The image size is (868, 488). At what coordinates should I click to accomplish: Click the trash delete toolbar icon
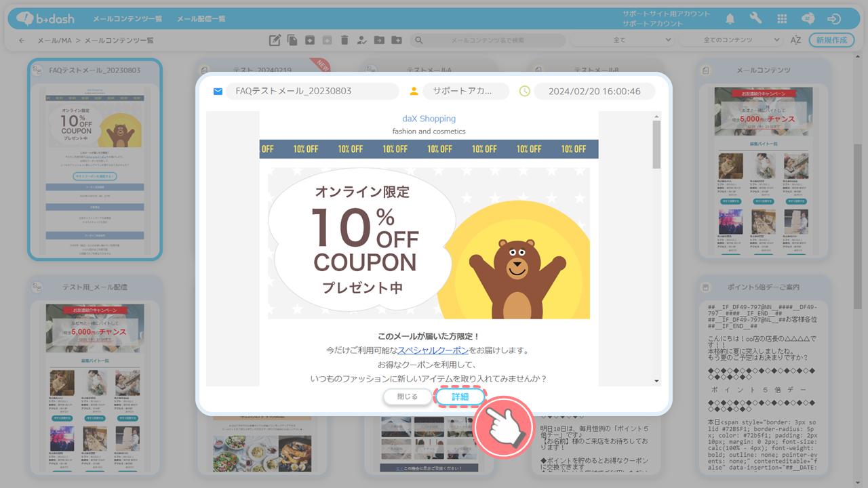tap(344, 41)
